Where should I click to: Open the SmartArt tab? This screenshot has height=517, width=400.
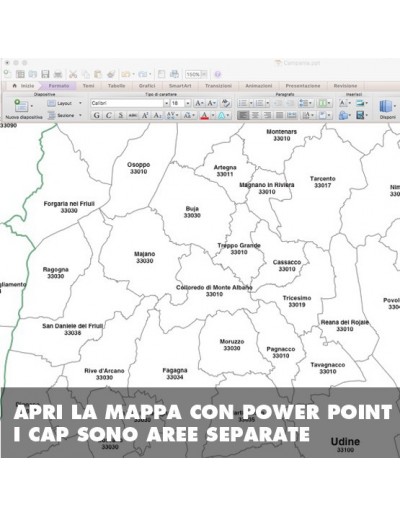(x=180, y=86)
